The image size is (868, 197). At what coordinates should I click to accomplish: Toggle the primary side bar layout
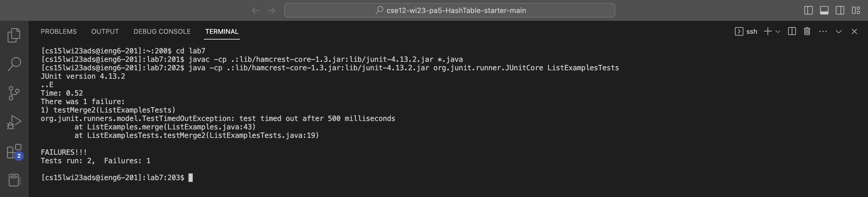click(x=808, y=11)
